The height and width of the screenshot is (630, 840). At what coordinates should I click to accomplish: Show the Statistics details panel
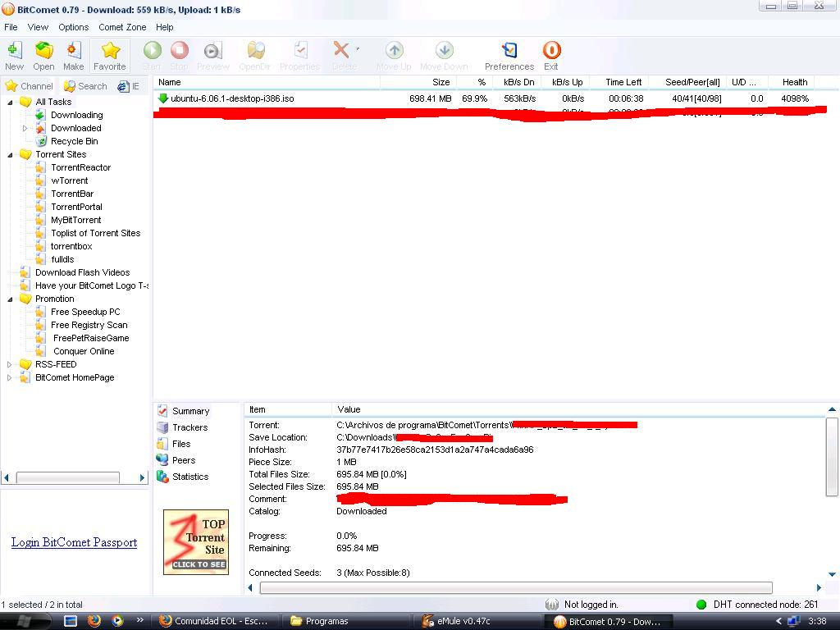click(183, 477)
